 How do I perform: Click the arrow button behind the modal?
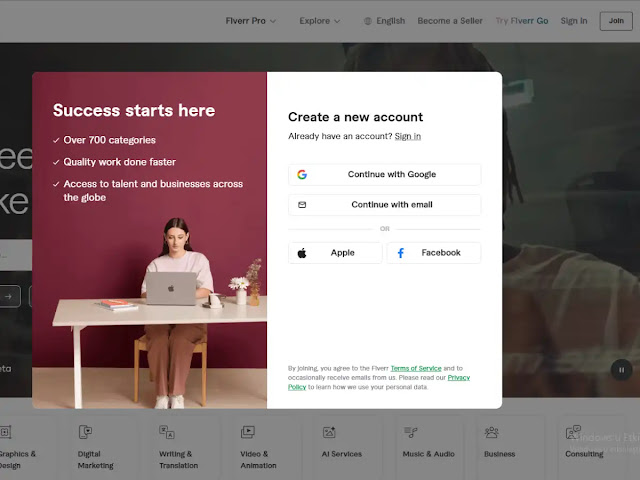pyautogui.click(x=9, y=296)
